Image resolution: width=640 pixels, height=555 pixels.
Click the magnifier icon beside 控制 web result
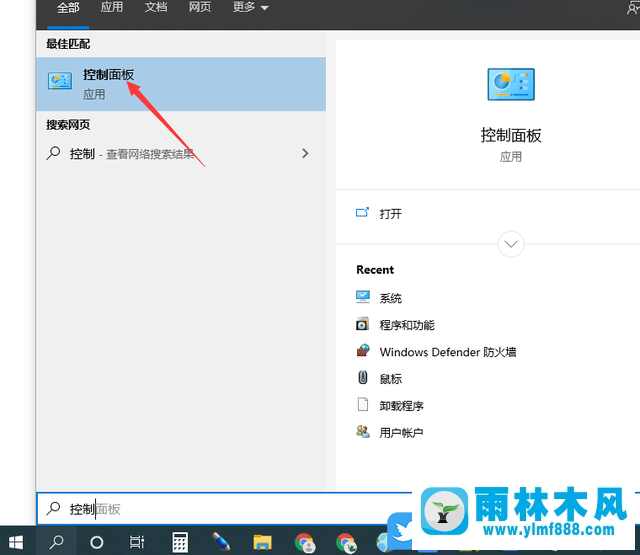click(53, 153)
